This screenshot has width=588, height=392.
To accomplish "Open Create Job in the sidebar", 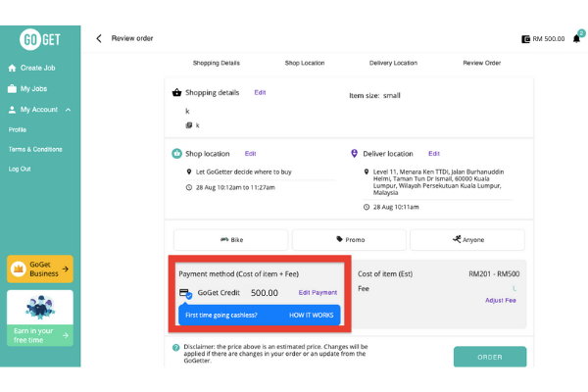I will (31, 68).
